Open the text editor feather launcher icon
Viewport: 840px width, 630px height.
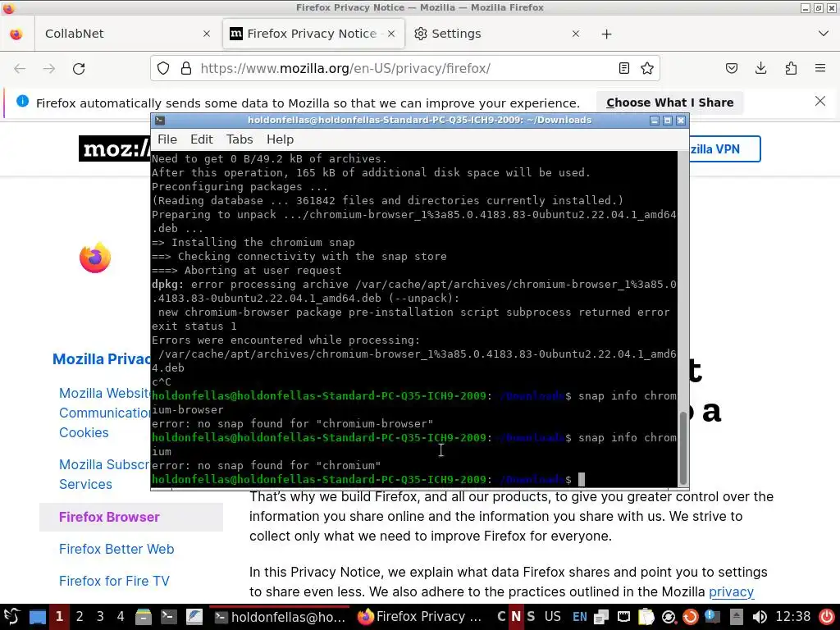[x=194, y=617]
